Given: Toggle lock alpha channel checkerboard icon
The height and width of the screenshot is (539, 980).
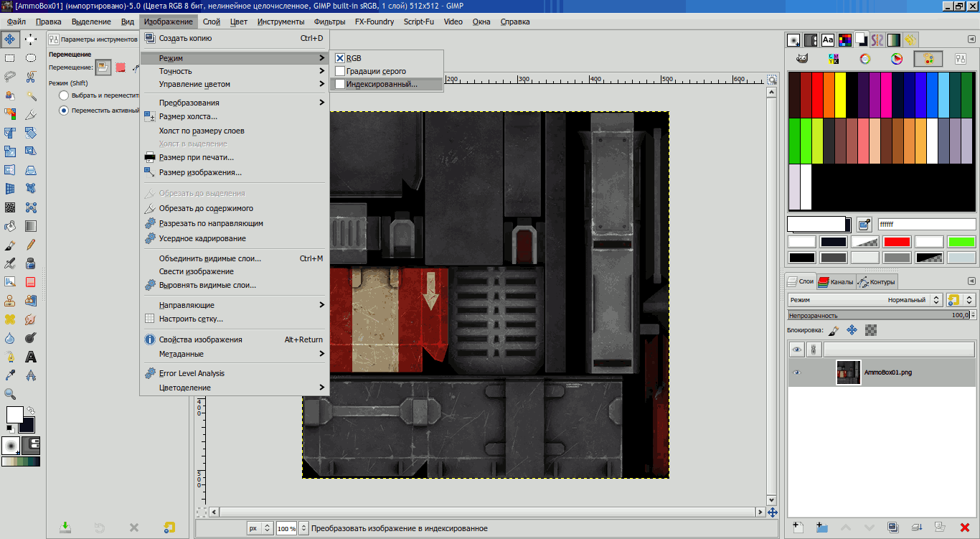Looking at the screenshot, I should pyautogui.click(x=871, y=330).
